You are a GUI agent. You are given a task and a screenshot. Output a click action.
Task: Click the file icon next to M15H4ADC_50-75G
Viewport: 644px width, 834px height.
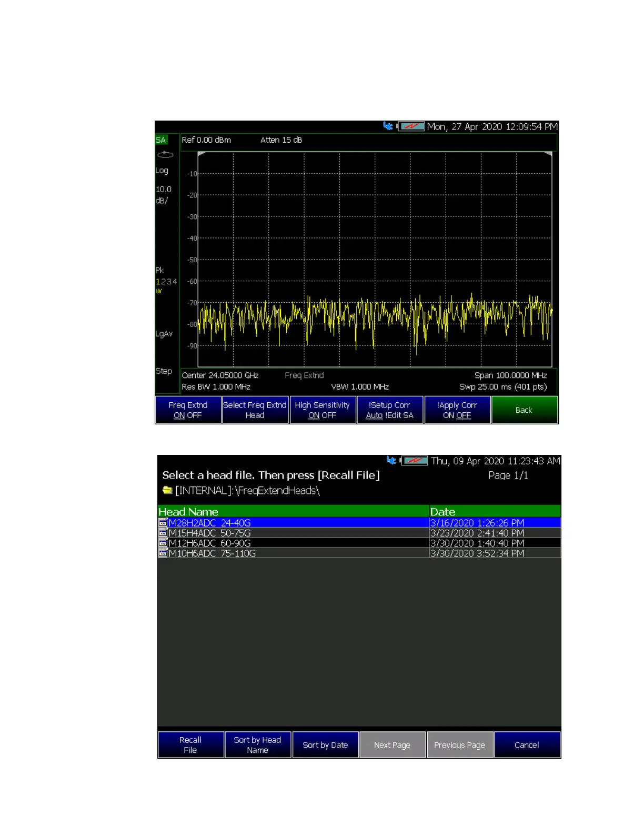[163, 533]
